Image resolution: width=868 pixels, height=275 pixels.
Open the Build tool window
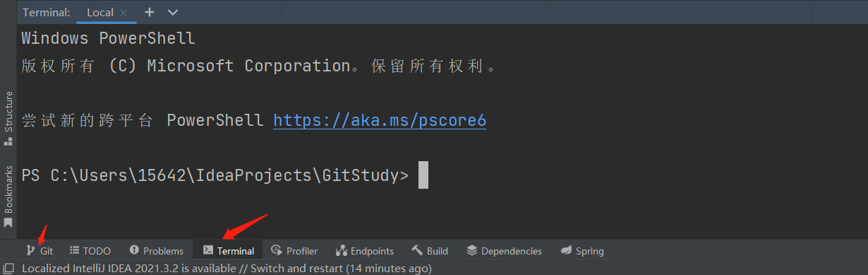(x=430, y=250)
